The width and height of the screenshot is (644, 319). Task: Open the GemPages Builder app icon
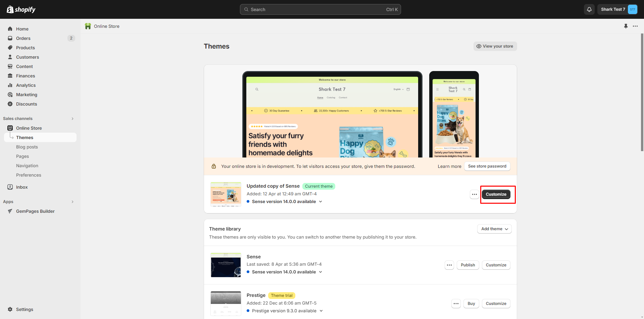[x=10, y=211]
